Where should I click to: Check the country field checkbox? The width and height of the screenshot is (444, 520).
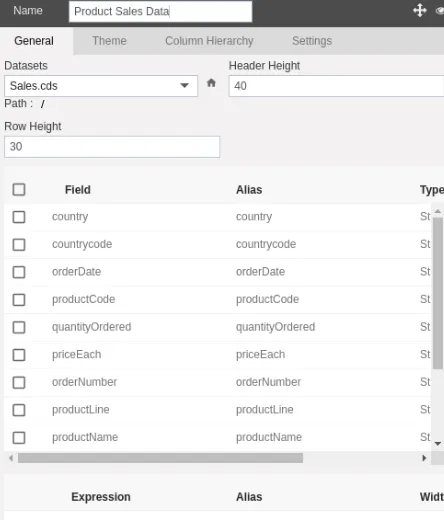pos(19,217)
